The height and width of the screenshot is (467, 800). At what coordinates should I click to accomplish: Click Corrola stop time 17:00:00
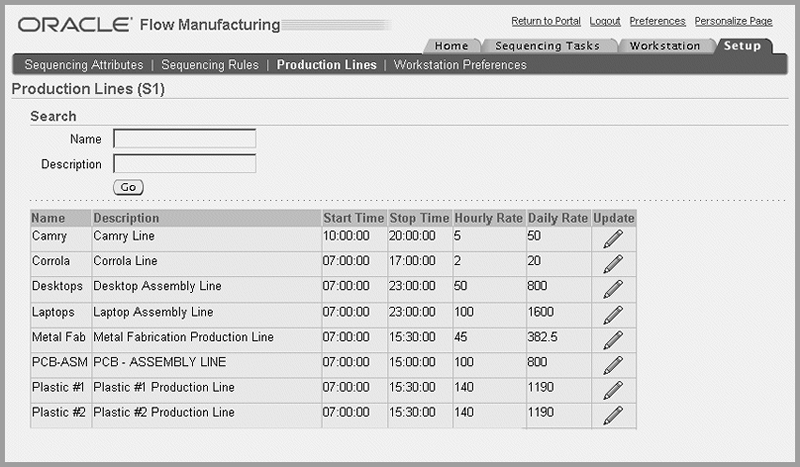(x=412, y=261)
